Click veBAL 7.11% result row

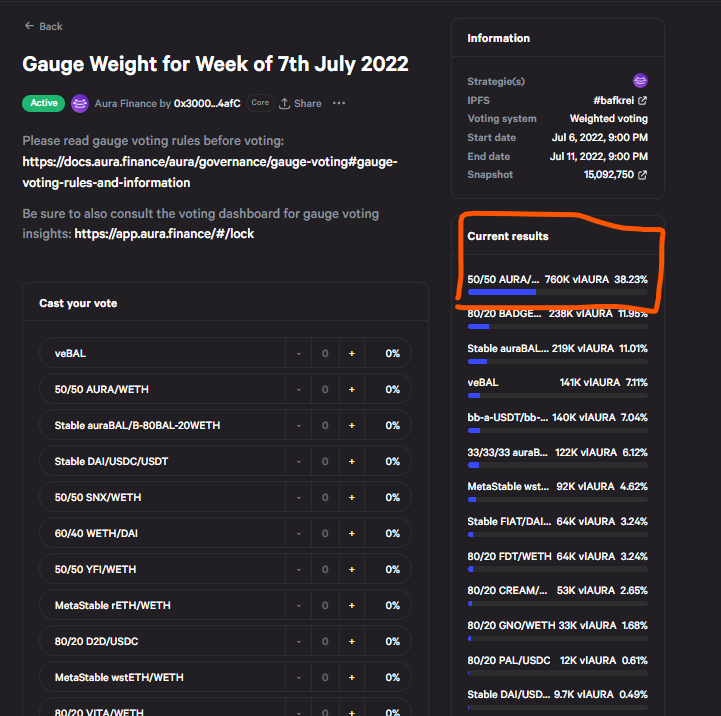pyautogui.click(x=557, y=387)
